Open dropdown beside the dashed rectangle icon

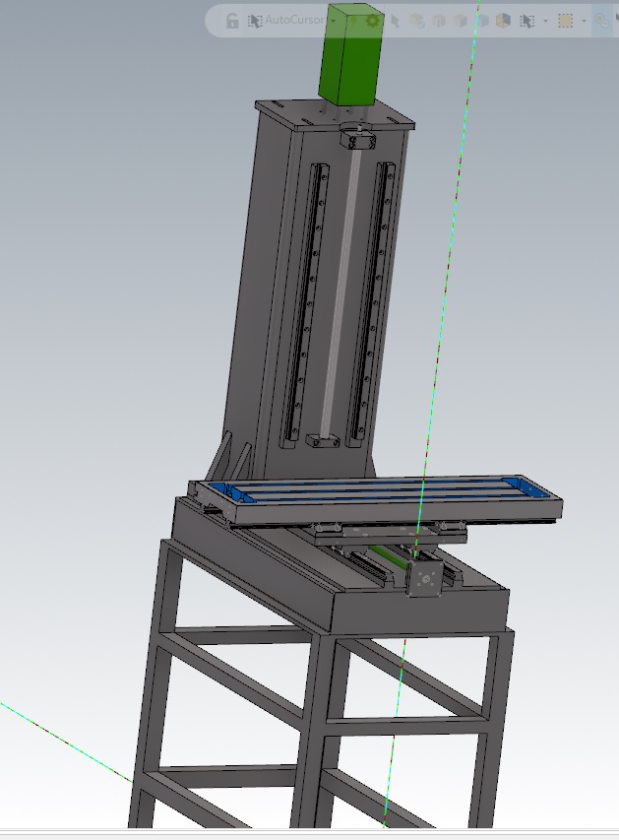pyautogui.click(x=584, y=21)
